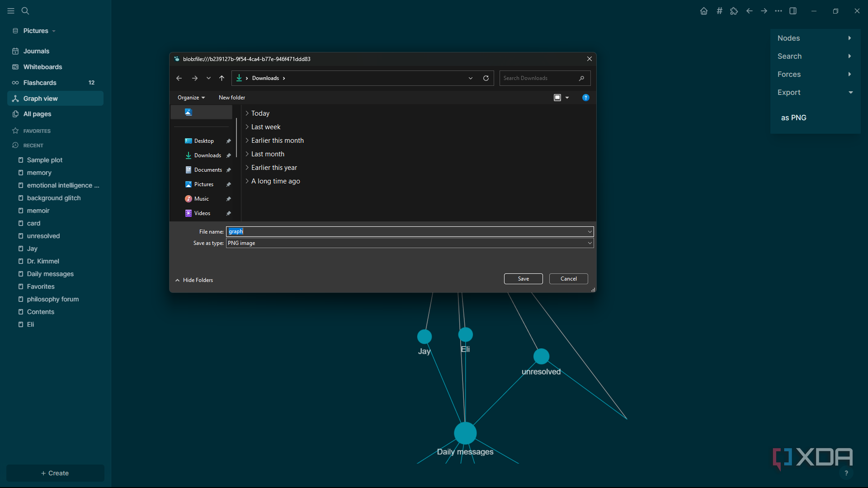Image resolution: width=868 pixels, height=488 pixels.
Task: Click the Logseq back arrow
Action: (750, 11)
